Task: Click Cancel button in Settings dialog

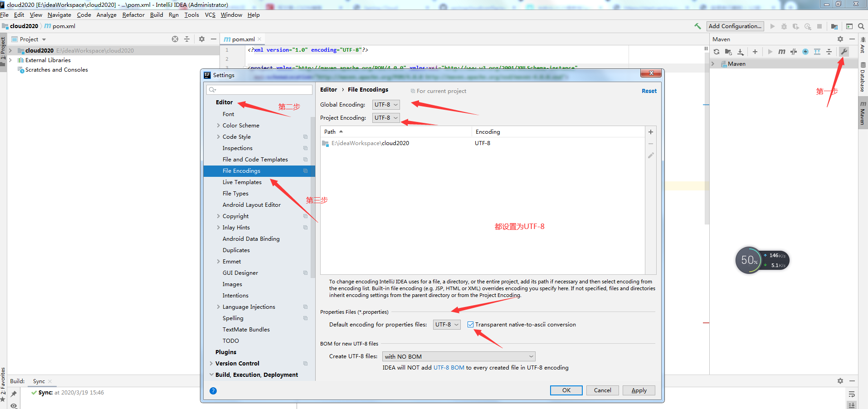Action: coord(603,390)
